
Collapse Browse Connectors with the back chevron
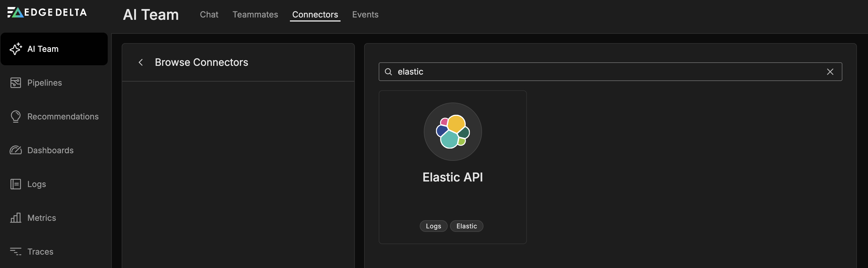141,62
